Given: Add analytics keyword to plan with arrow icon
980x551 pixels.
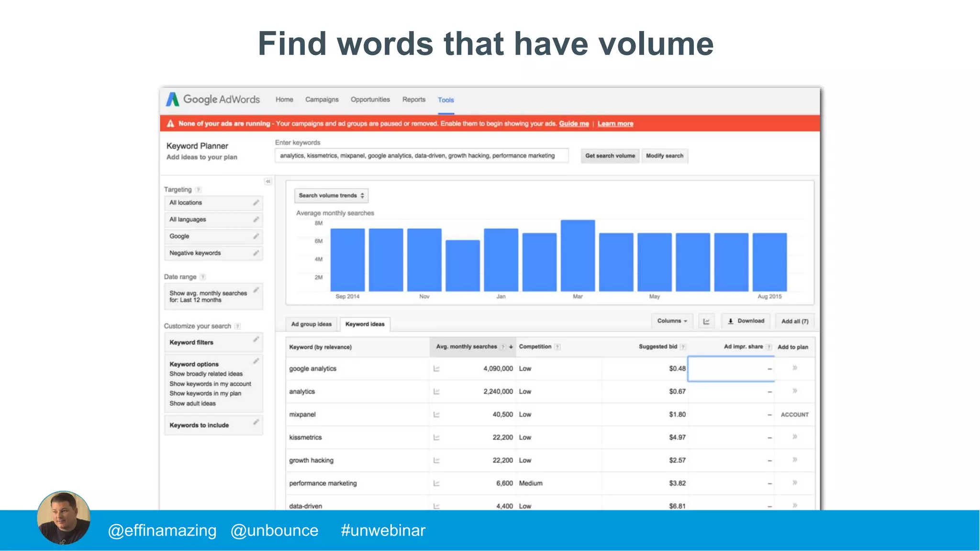Looking at the screenshot, I should [x=795, y=391].
